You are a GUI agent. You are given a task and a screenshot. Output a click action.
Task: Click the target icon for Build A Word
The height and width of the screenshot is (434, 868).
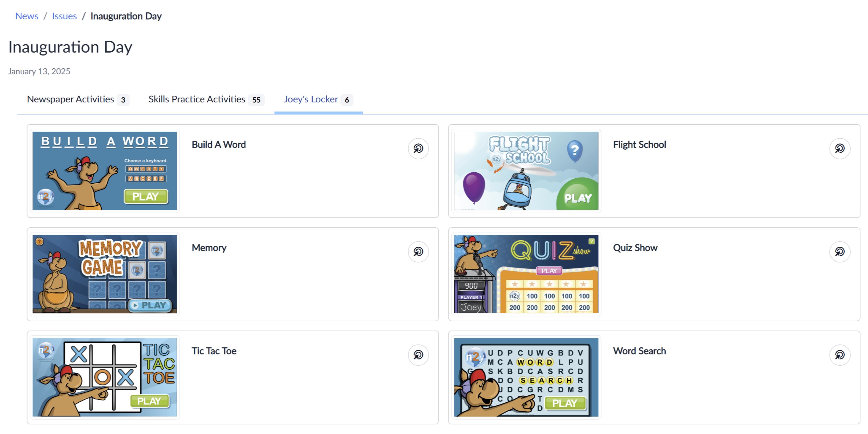tap(418, 149)
